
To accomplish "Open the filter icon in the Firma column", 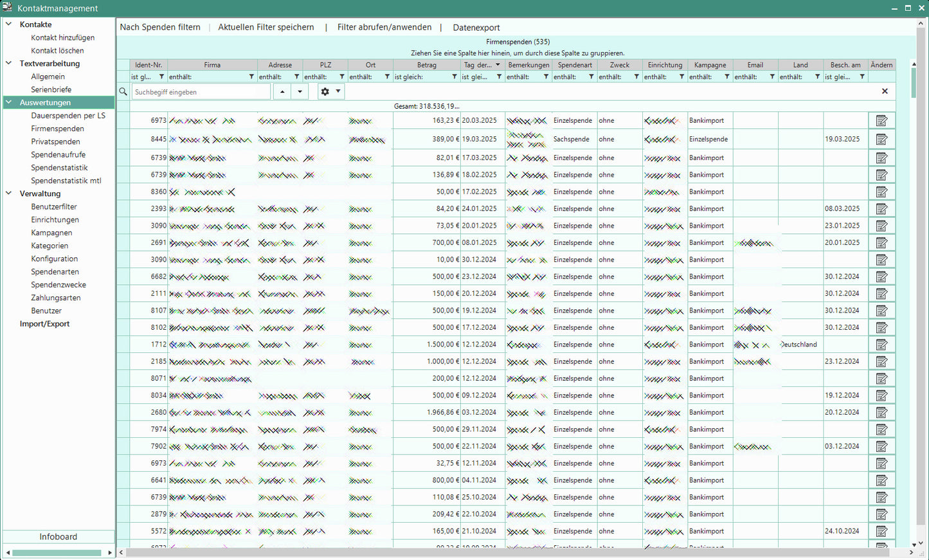I will [x=251, y=77].
